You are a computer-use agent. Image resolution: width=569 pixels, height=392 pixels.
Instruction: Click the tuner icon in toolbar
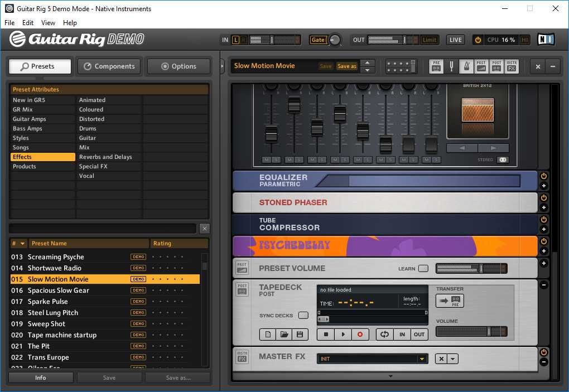[x=451, y=66]
